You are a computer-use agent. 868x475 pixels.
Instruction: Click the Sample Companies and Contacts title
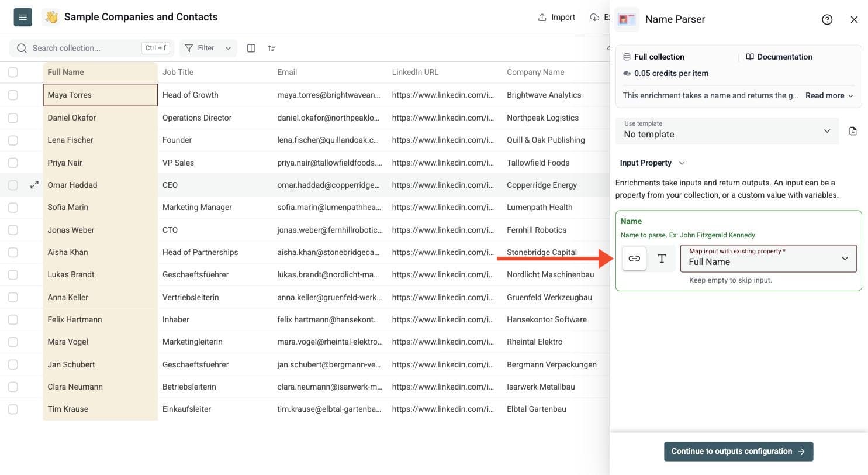(x=141, y=17)
